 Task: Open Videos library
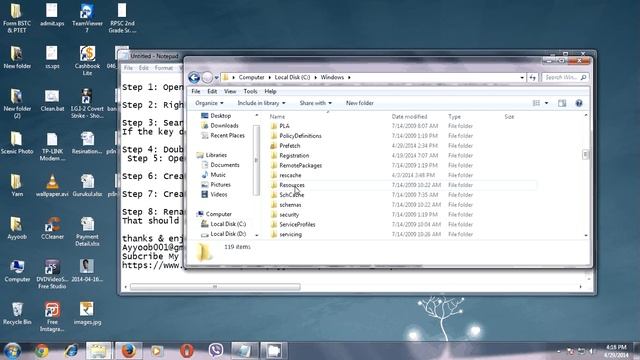(219, 195)
